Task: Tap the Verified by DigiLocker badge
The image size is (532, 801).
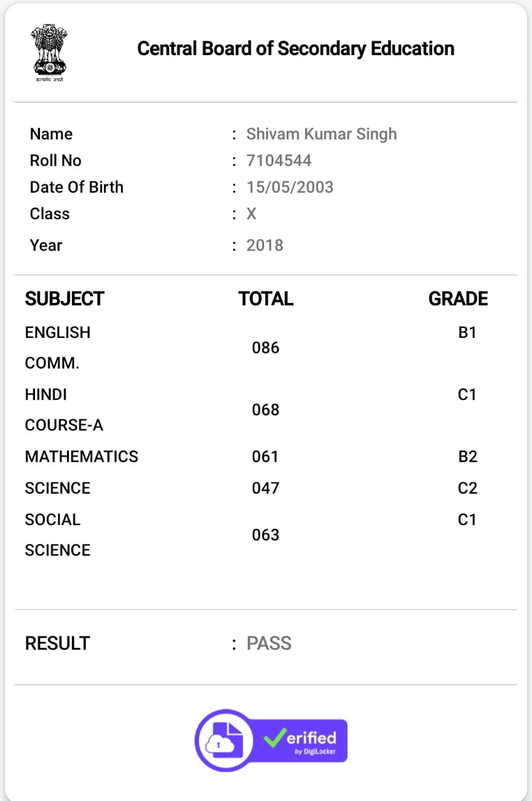Action: pos(271,740)
